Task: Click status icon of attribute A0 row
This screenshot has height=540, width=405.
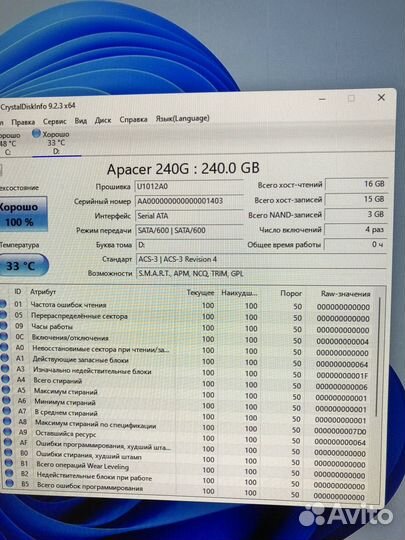Action: [4, 347]
